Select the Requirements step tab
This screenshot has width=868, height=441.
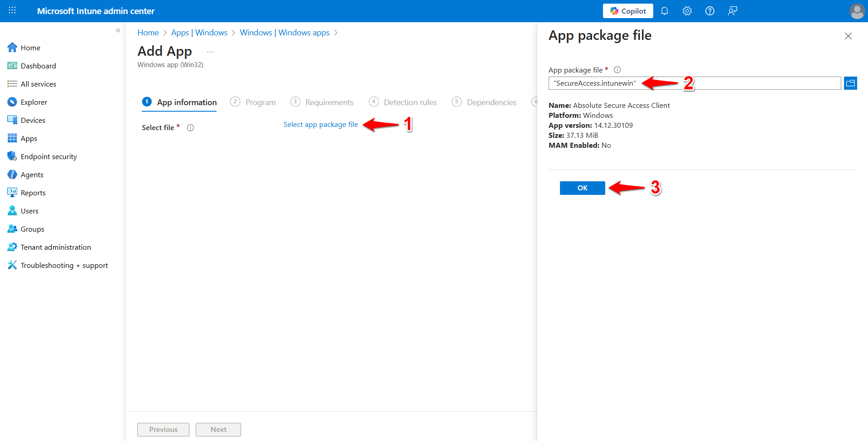click(x=322, y=102)
